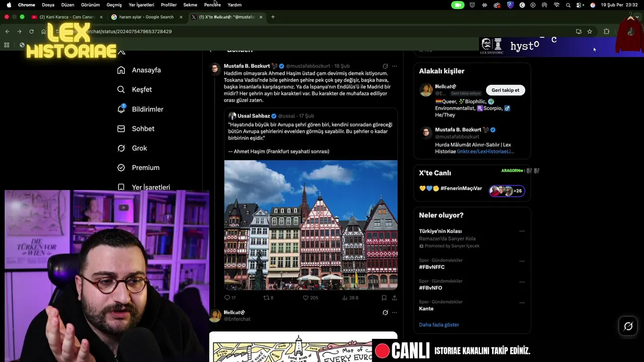Viewport: 644px width, 362px height.
Task: Bookmark Mustafa B. Bozkurt's tweet
Action: tap(384, 298)
